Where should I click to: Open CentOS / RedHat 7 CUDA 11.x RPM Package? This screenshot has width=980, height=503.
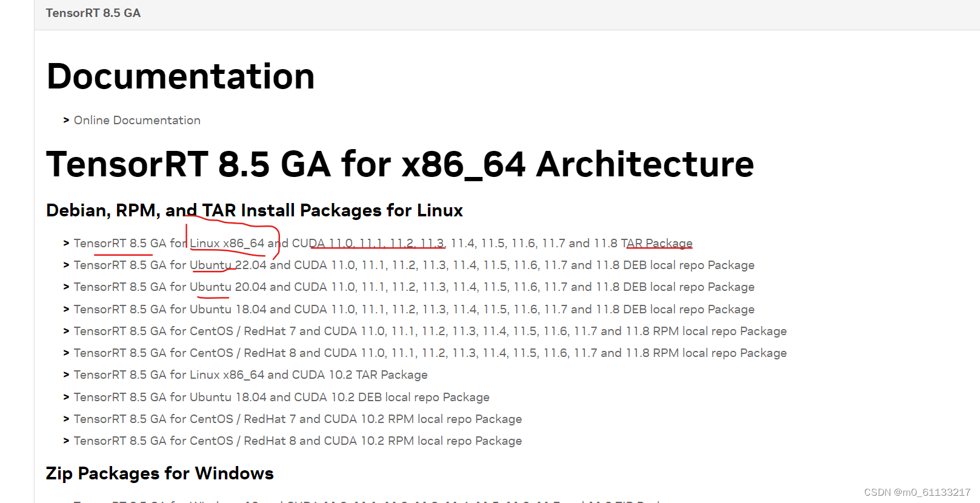430,331
